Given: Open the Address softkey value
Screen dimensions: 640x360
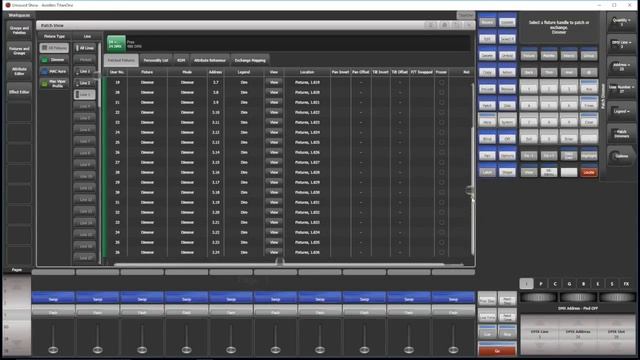Looking at the screenshot, I should (x=621, y=67).
